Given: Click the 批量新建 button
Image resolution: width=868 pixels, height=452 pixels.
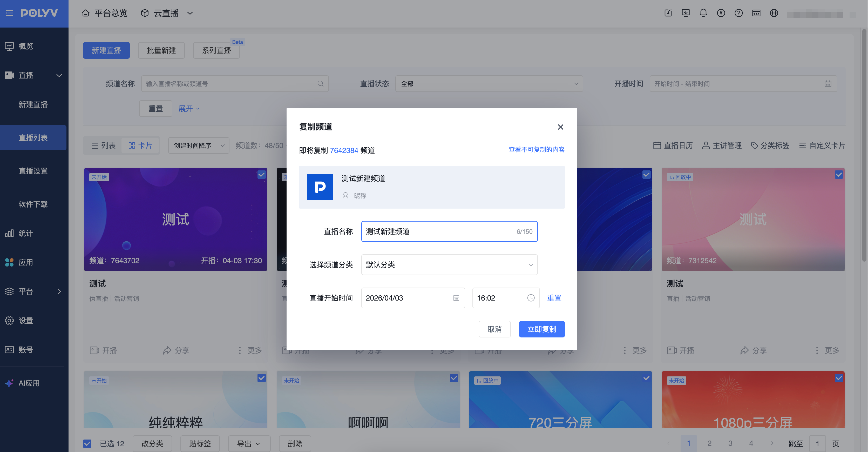Looking at the screenshot, I should click(161, 50).
